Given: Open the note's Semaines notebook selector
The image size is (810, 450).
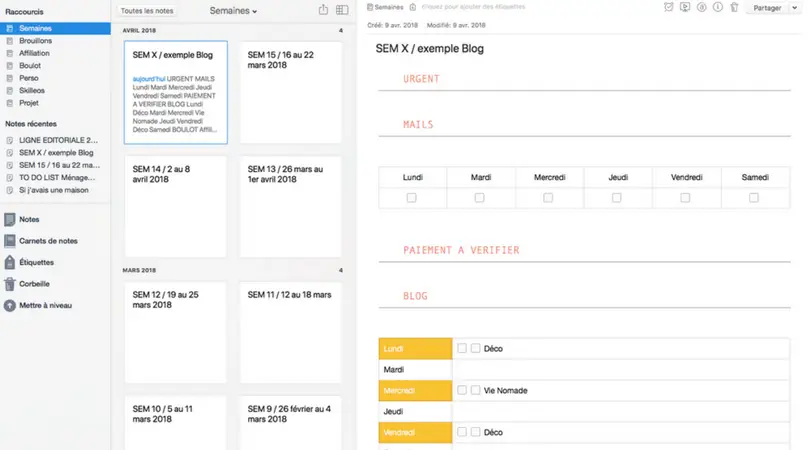Looking at the screenshot, I should click(x=389, y=7).
